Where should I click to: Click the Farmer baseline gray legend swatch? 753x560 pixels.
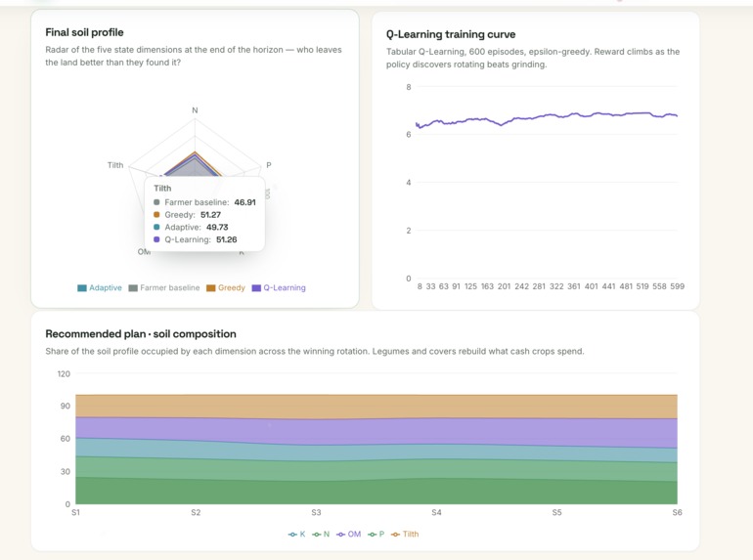133,288
